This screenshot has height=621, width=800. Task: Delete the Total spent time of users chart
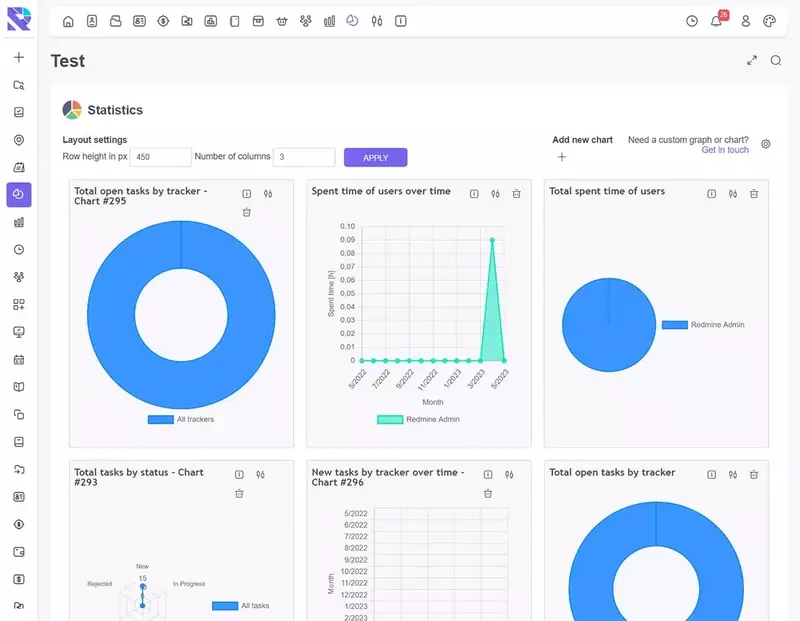coord(754,194)
